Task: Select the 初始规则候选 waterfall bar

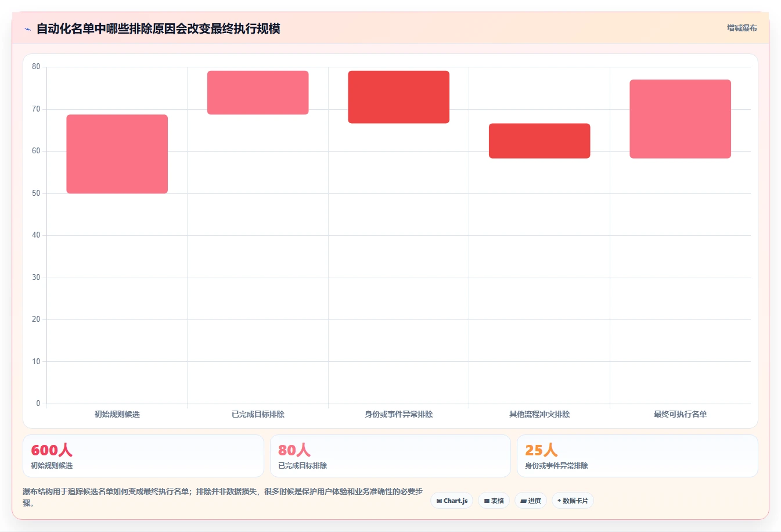Action: (117, 154)
